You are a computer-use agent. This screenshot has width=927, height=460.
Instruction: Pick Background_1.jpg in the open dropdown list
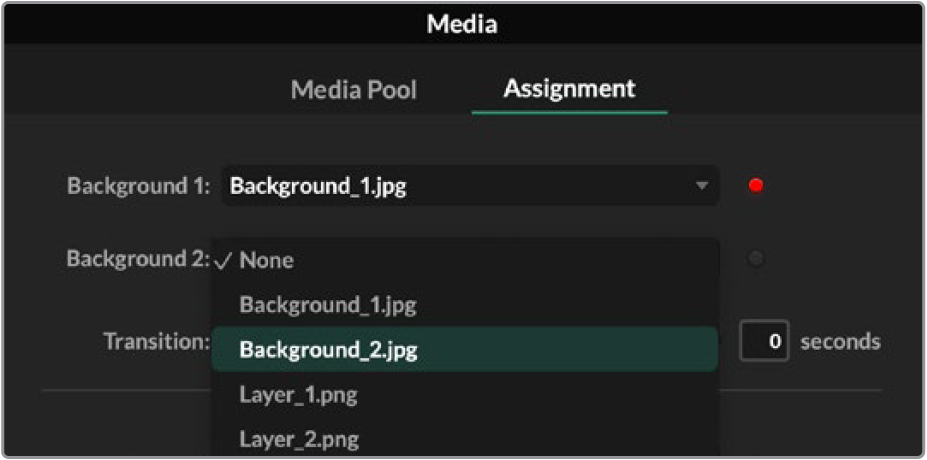(x=327, y=305)
